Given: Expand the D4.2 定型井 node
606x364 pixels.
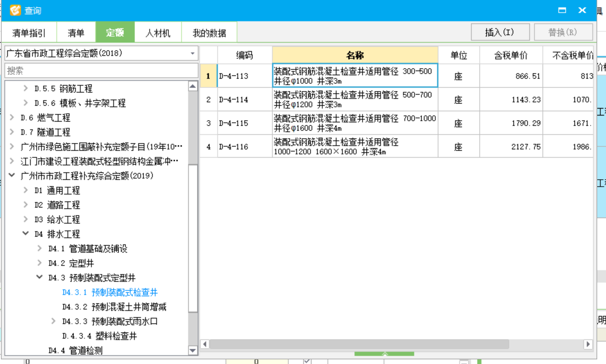Looking at the screenshot, I should point(39,263).
